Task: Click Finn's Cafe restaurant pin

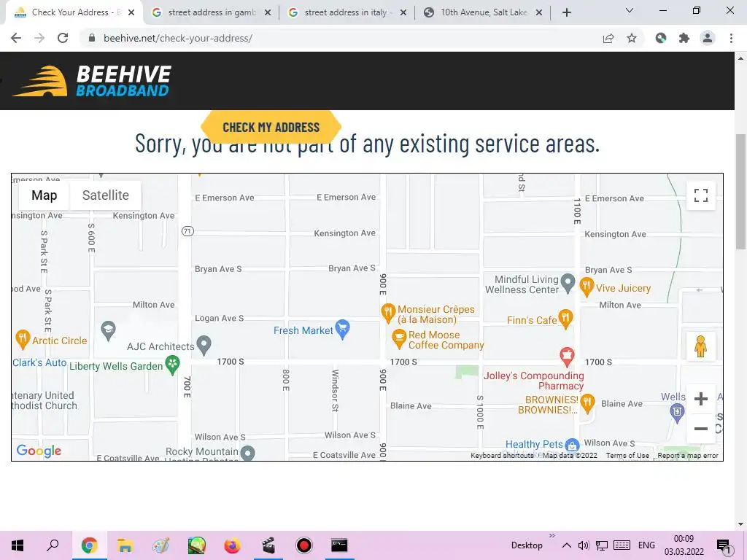Action: 565,319
